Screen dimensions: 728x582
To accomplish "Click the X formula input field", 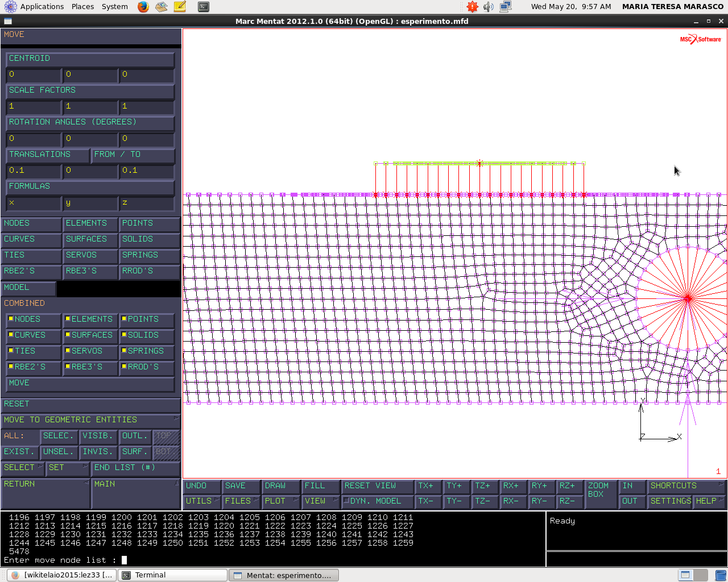I will click(x=34, y=203).
